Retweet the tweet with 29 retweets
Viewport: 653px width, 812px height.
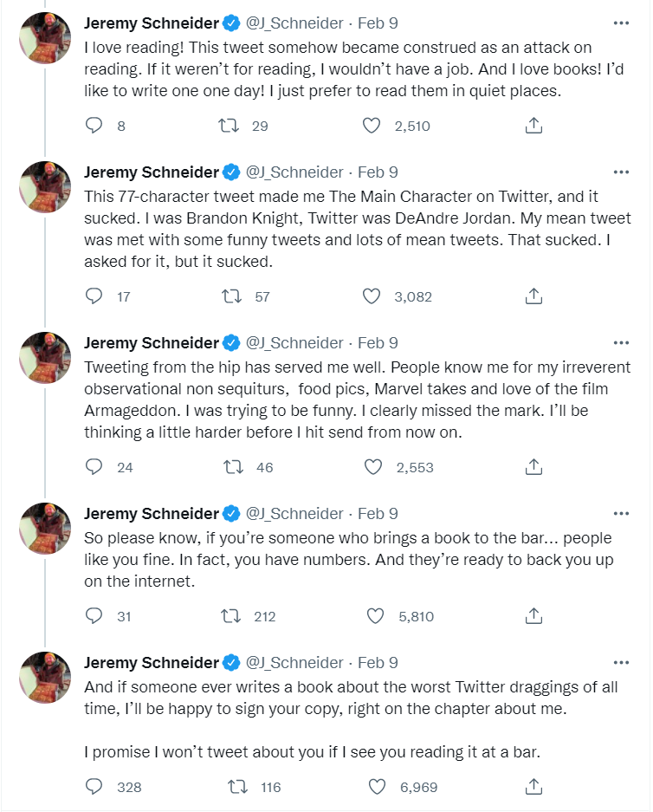(230, 126)
